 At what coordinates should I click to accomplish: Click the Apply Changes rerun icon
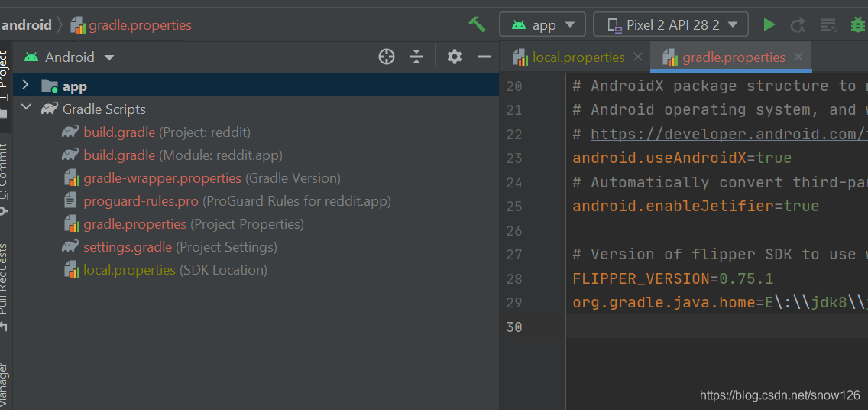798,24
